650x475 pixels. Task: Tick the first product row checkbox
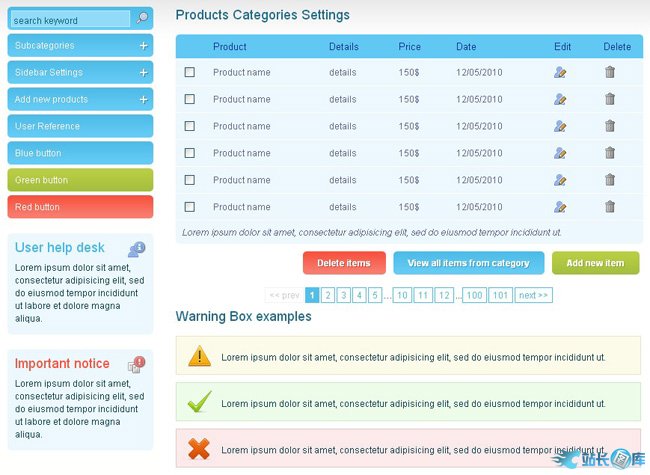[x=190, y=72]
